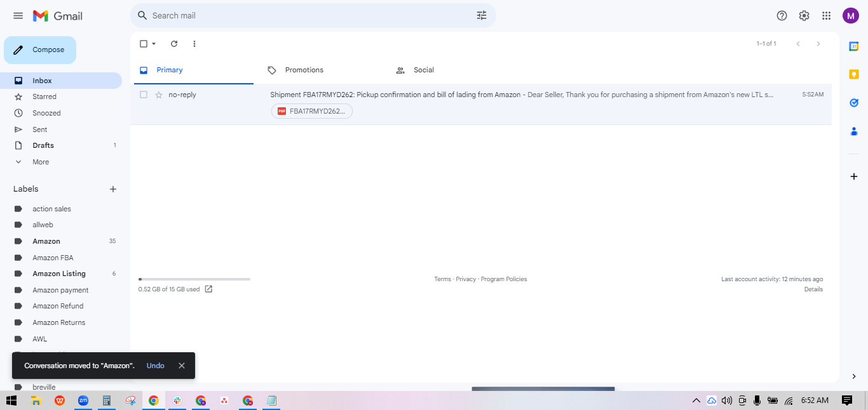868x410 pixels.
Task: Undo moving the conversation
Action: [x=156, y=366]
